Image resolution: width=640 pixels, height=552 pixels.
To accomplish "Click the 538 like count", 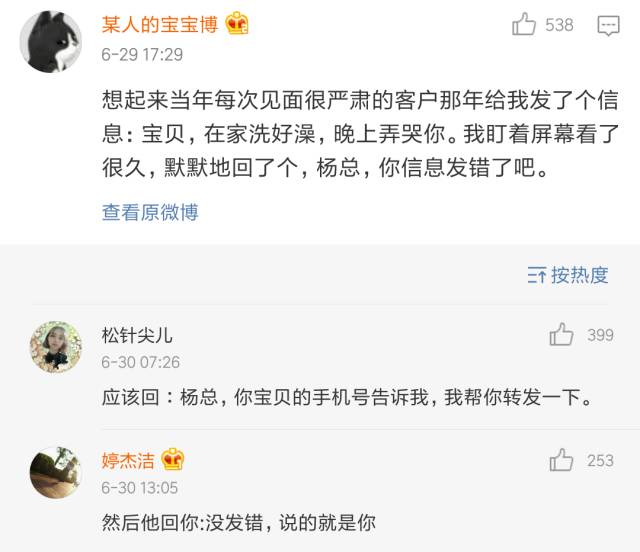I will click(559, 25).
